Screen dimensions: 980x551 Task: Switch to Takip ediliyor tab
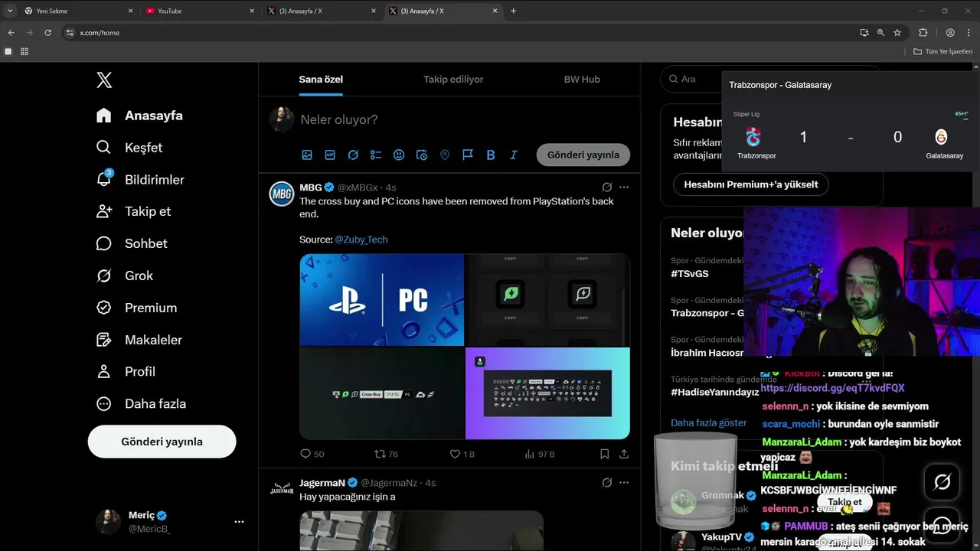453,79
